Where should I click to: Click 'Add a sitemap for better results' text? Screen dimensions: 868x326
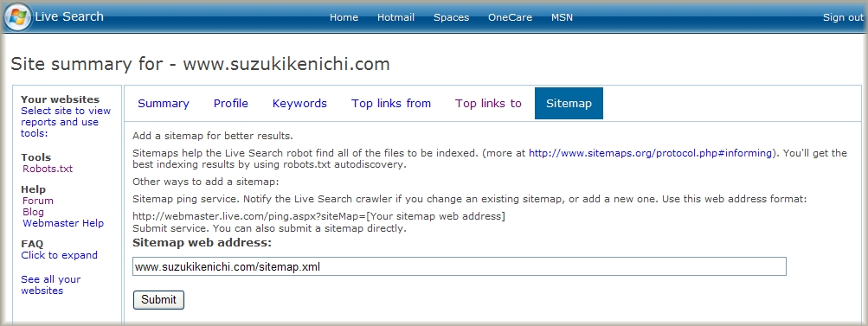[x=213, y=136]
